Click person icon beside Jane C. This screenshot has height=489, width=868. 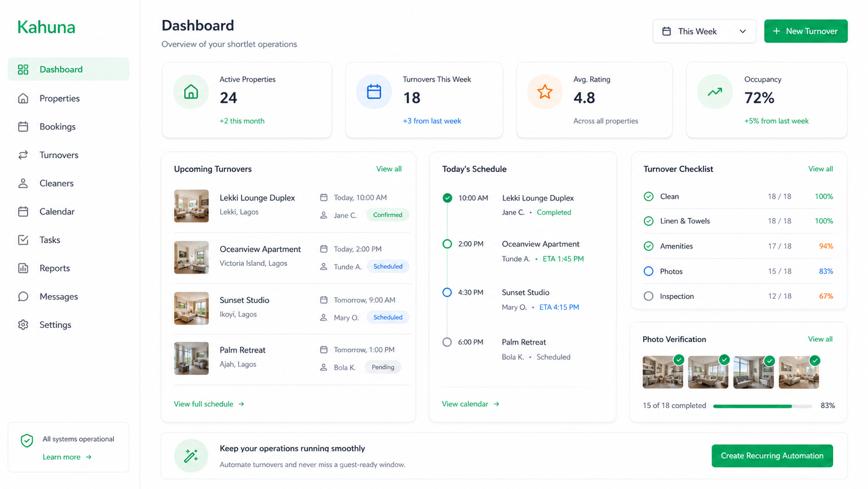point(323,215)
